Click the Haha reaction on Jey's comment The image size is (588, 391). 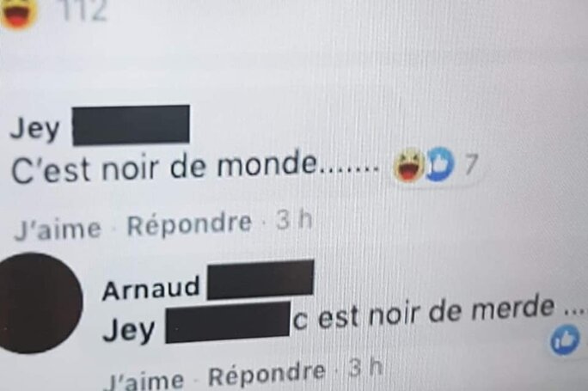409,165
